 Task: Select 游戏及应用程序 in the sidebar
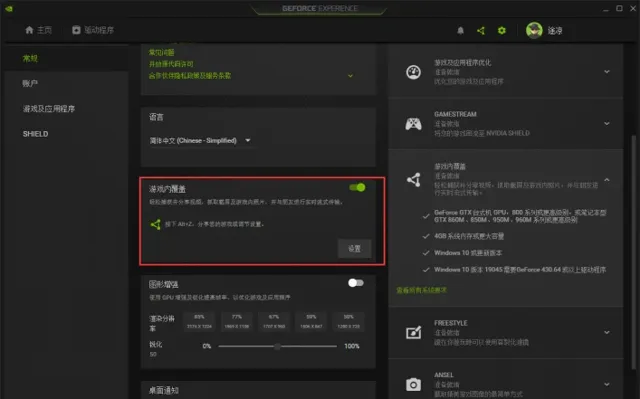pyautogui.click(x=49, y=109)
